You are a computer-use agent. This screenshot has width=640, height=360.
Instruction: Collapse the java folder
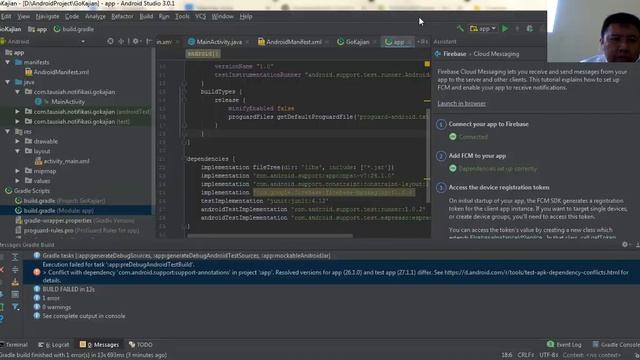point(7,82)
